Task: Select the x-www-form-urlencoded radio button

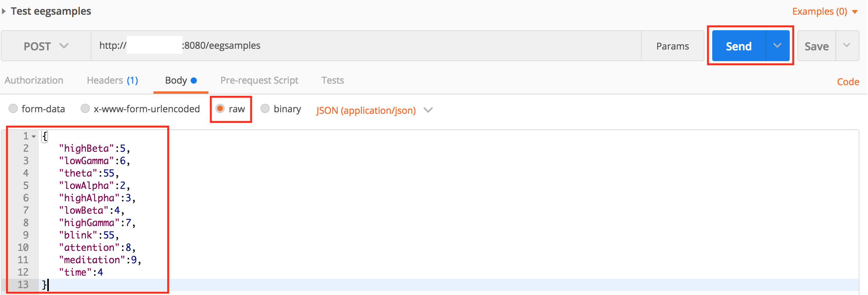Action: click(x=85, y=109)
